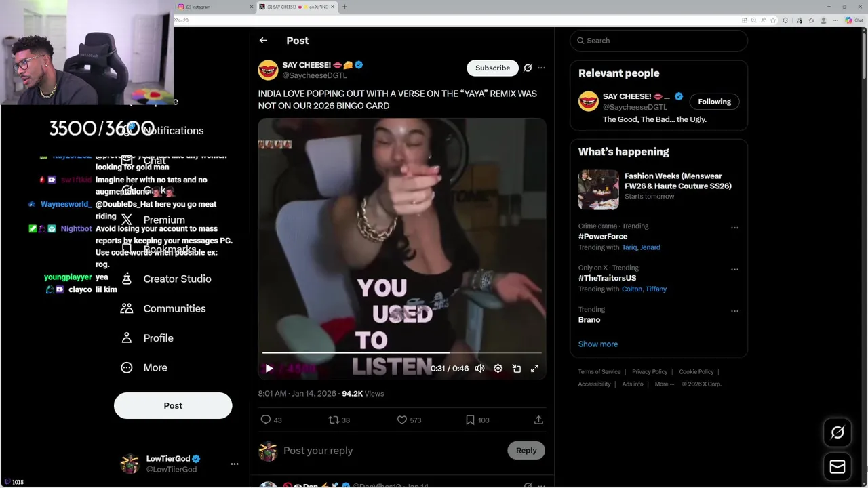Switch to the Instagram browser tab
This screenshot has height=488, width=868.
tap(214, 7)
